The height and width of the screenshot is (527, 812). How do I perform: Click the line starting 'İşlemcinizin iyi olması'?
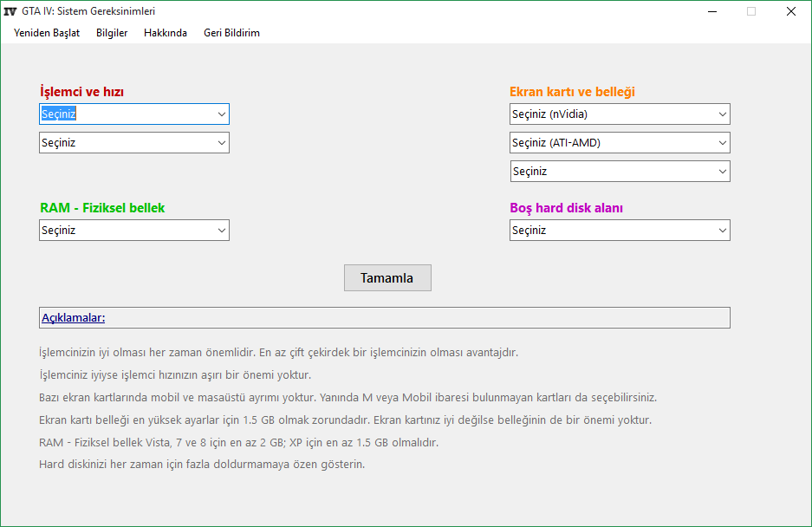(278, 353)
